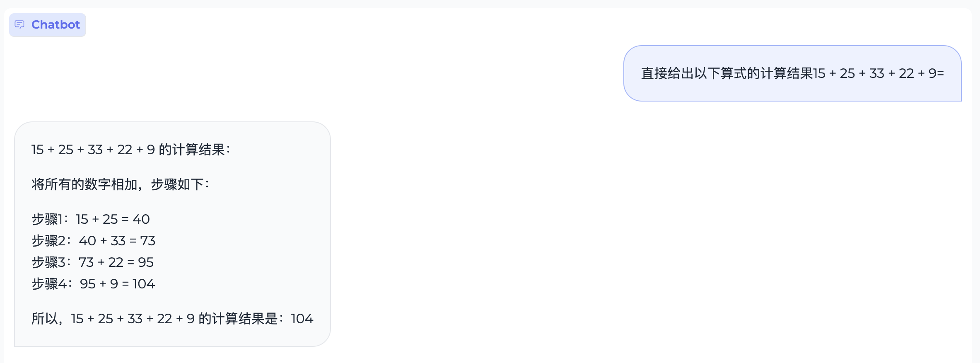Screen dimensions: 980x363
Task: Click the 步骤4 line 95 + 9 = 104
Action: (x=94, y=284)
